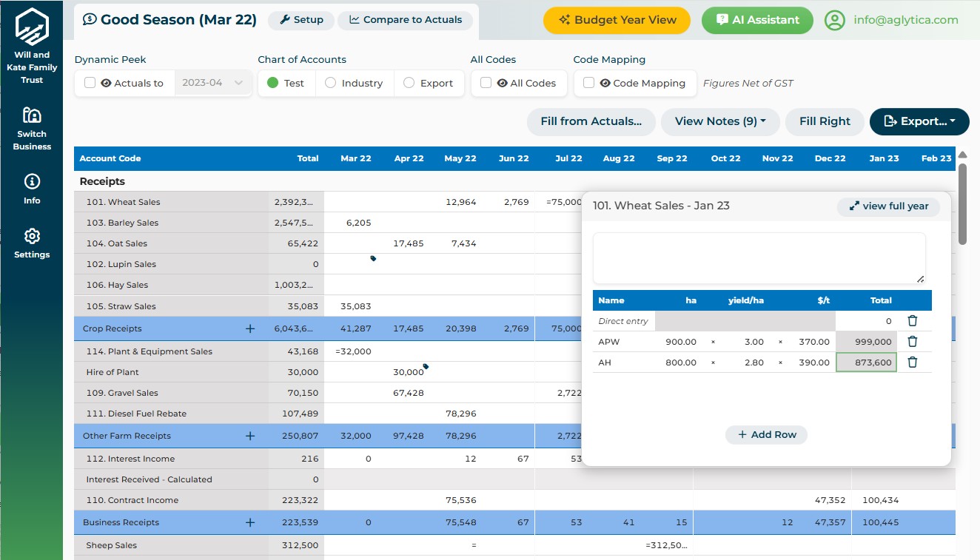Delete the AH row via trash icon
The height and width of the screenshot is (560, 980).
click(913, 362)
